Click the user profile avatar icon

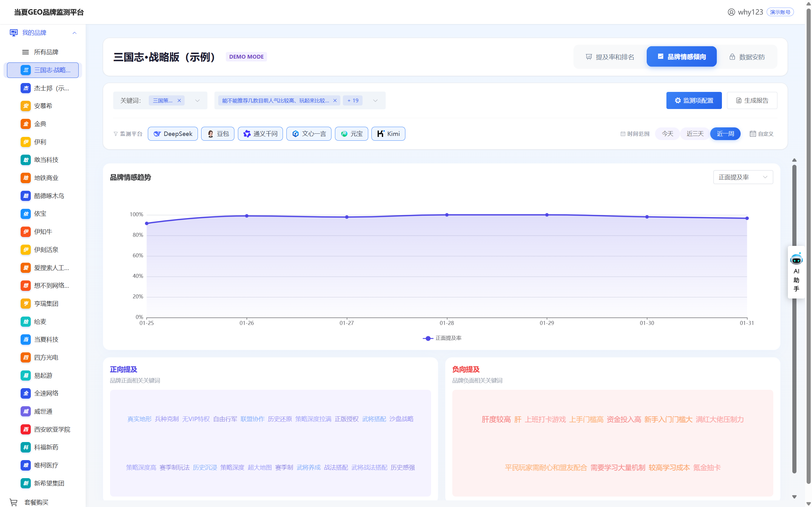(x=731, y=12)
